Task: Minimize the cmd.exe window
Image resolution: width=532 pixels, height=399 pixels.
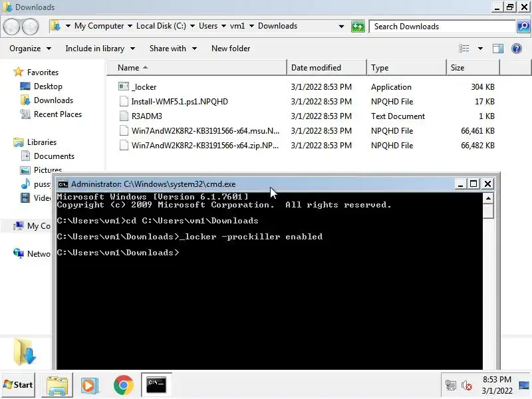Action: coord(460,184)
